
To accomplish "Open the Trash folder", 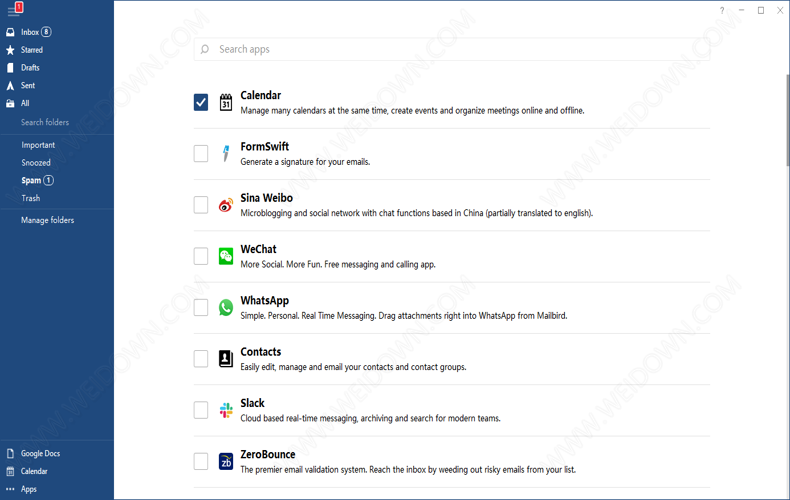I will pyautogui.click(x=31, y=198).
